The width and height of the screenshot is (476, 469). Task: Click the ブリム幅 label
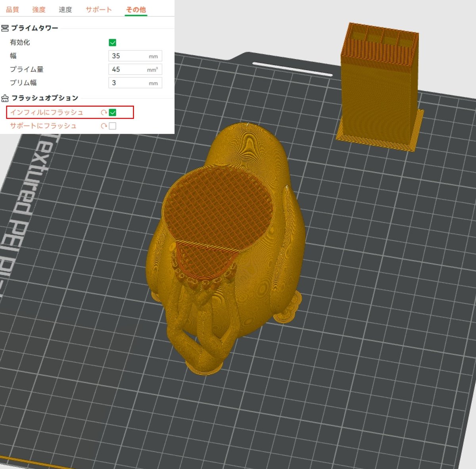coord(23,83)
